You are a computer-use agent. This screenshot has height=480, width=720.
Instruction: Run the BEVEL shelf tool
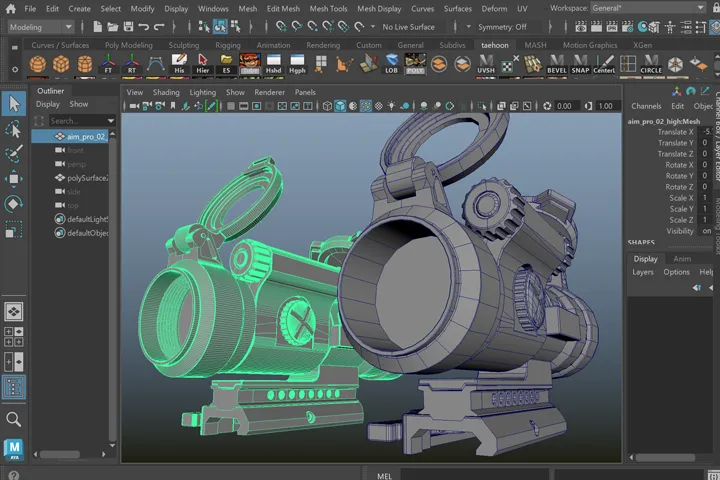point(557,64)
